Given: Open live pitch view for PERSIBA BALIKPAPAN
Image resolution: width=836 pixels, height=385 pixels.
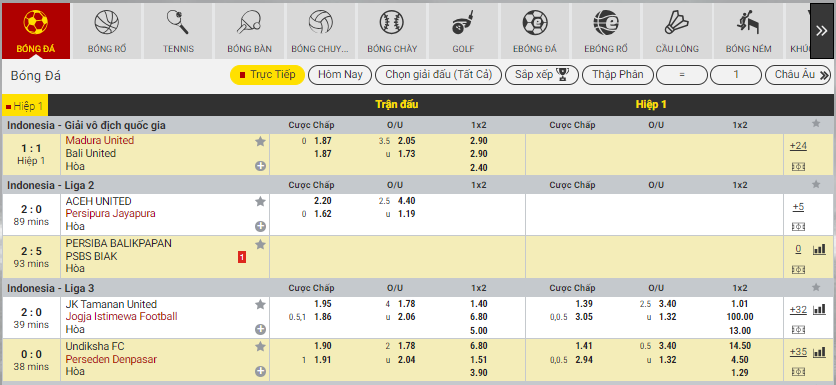Looking at the screenshot, I should (x=798, y=269).
